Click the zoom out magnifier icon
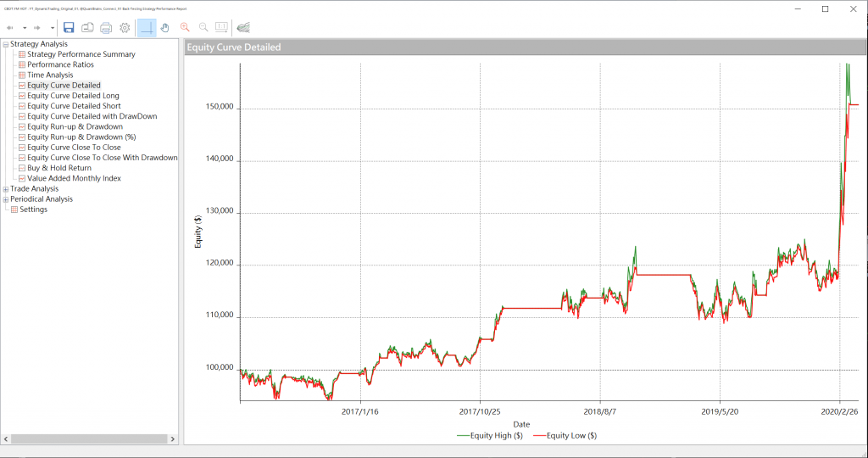 point(203,27)
